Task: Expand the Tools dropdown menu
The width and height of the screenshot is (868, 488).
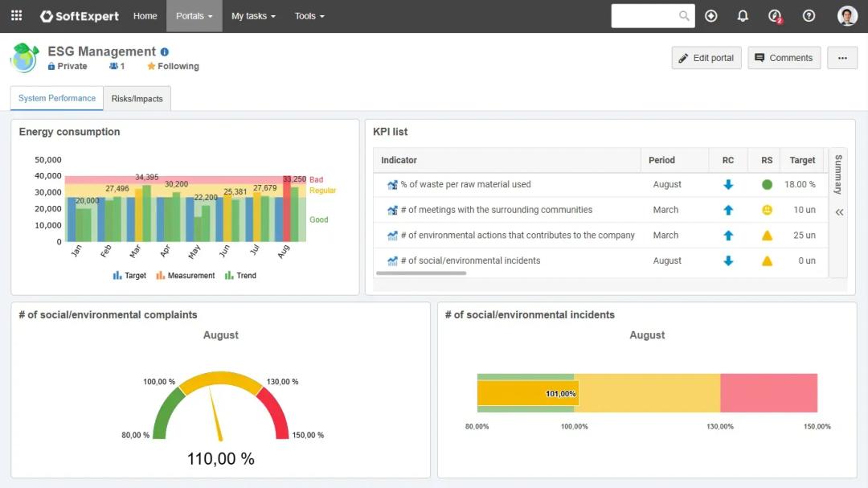Action: (x=309, y=16)
